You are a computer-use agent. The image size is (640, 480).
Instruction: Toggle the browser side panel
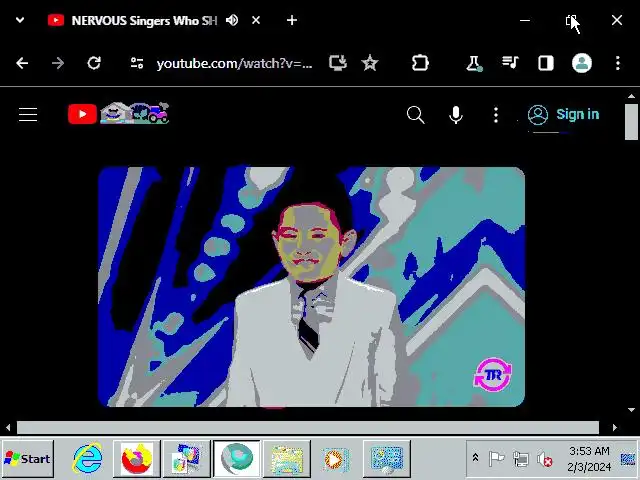pyautogui.click(x=546, y=63)
